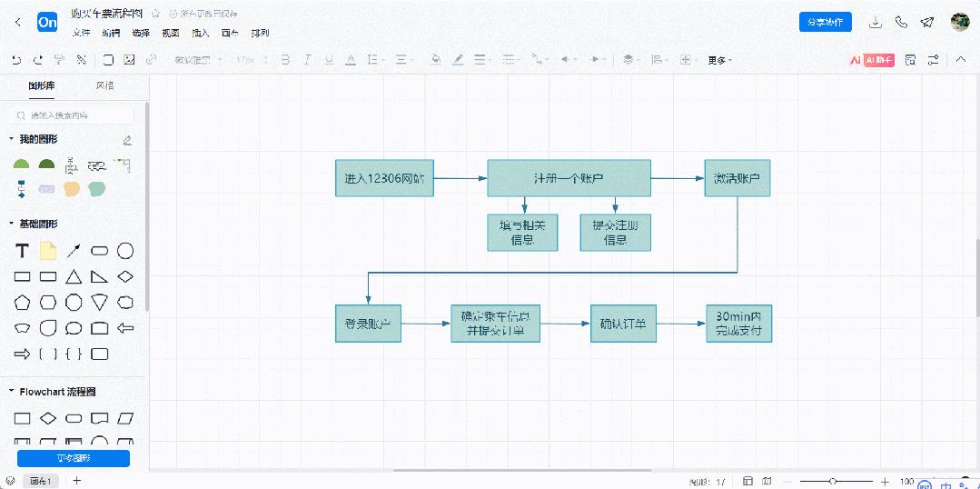Switch to the 图形库 tab
The width and height of the screenshot is (980, 489).
click(41, 85)
